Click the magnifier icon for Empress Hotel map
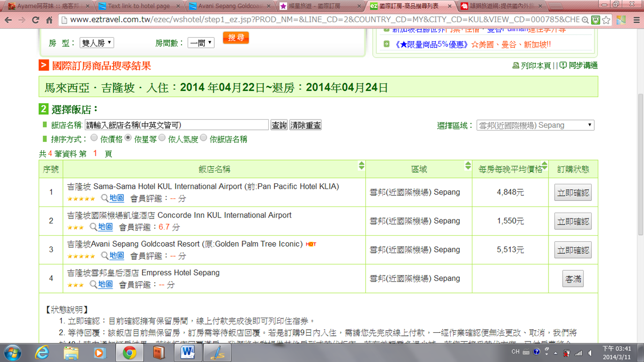The image size is (644, 362). click(93, 284)
